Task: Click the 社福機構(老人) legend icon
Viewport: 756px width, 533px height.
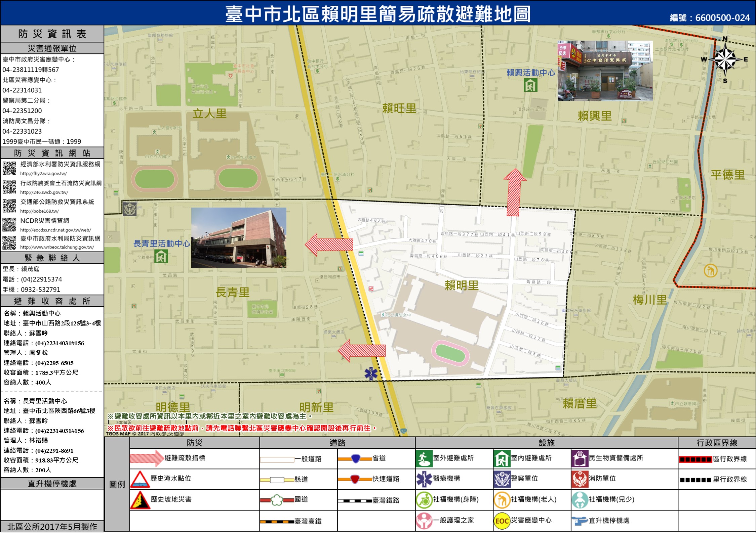Action: tap(502, 500)
